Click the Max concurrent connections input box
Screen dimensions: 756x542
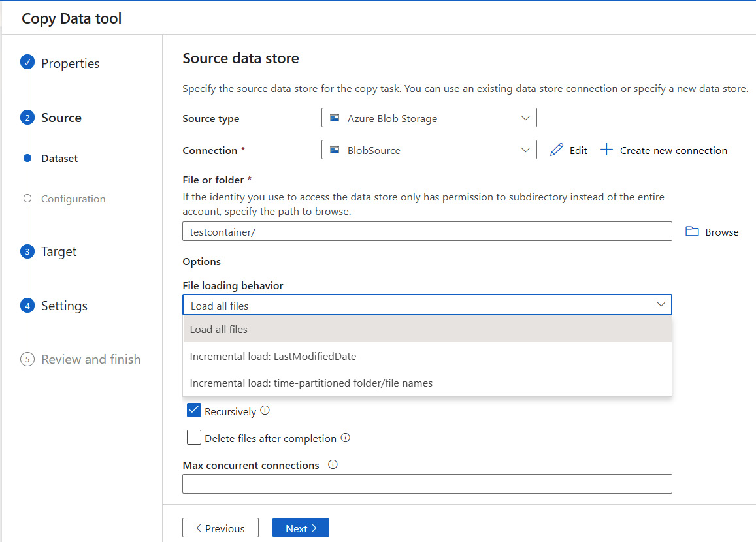427,484
